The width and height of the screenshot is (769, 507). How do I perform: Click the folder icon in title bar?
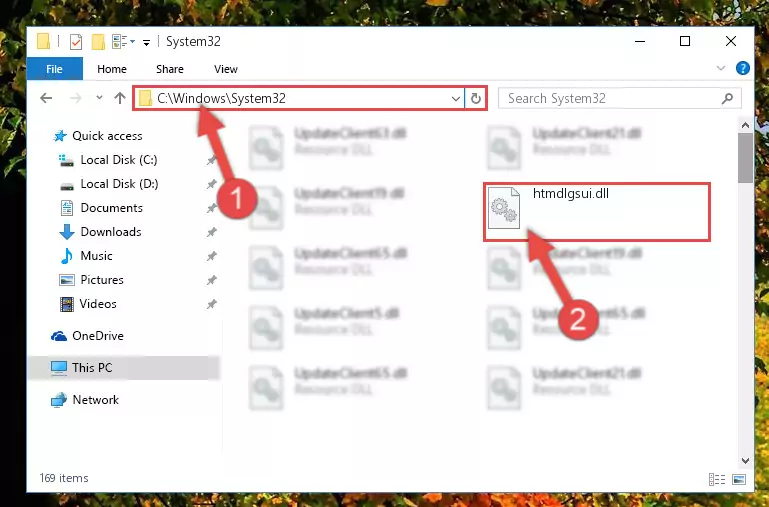[x=44, y=42]
